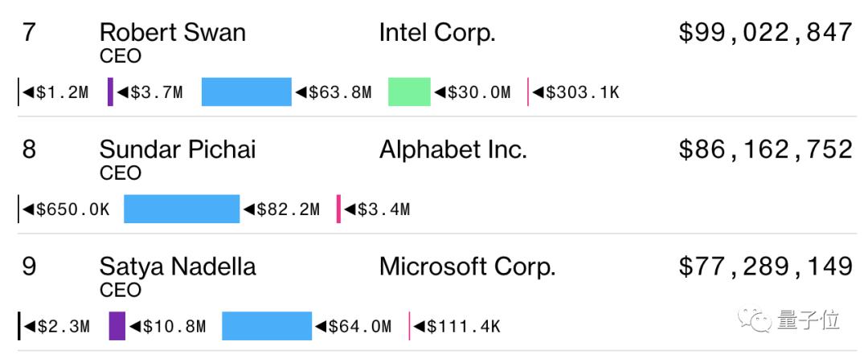The height and width of the screenshot is (358, 868).
Task: Click Intel's purple $3.7M bar
Action: pos(110,92)
